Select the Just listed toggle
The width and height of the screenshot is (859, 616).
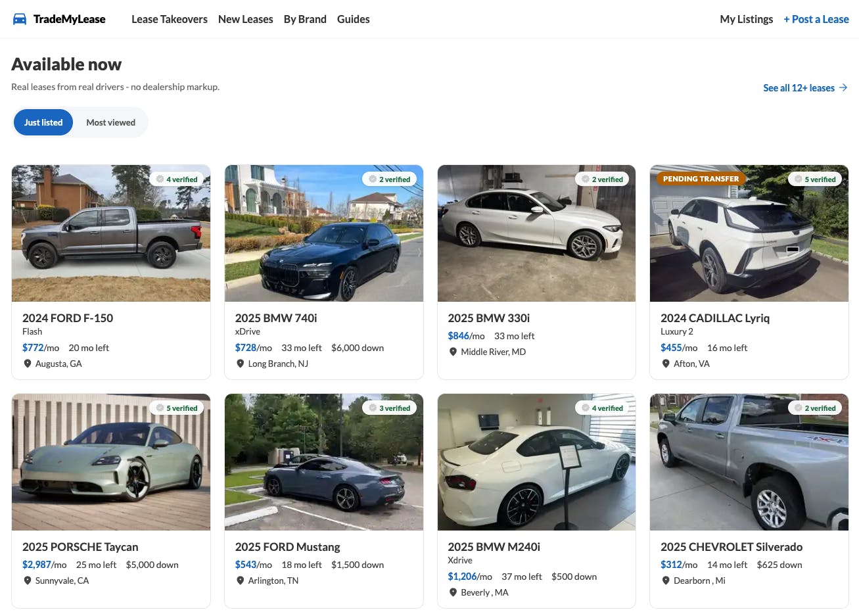[x=43, y=122]
